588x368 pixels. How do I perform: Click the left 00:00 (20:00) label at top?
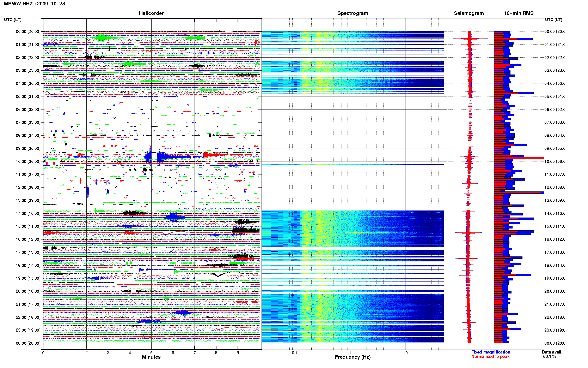(x=28, y=31)
